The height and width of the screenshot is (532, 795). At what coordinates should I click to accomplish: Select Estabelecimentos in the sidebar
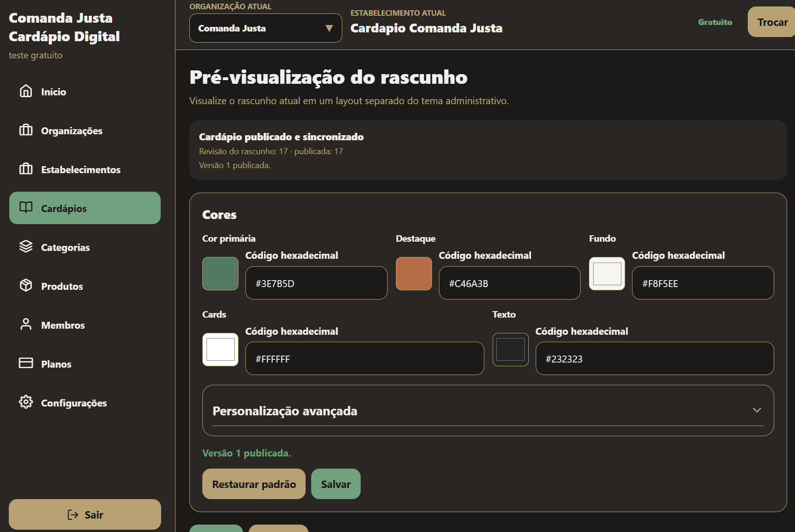[85, 169]
